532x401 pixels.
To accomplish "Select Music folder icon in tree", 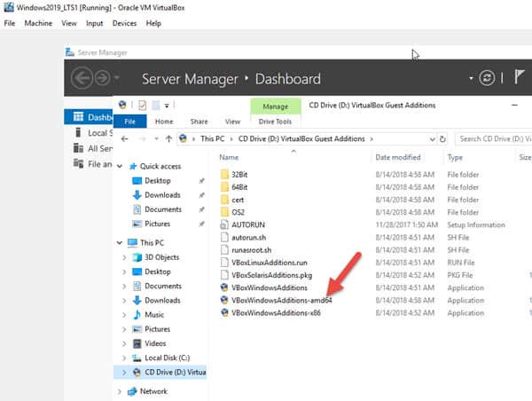I will [137, 315].
